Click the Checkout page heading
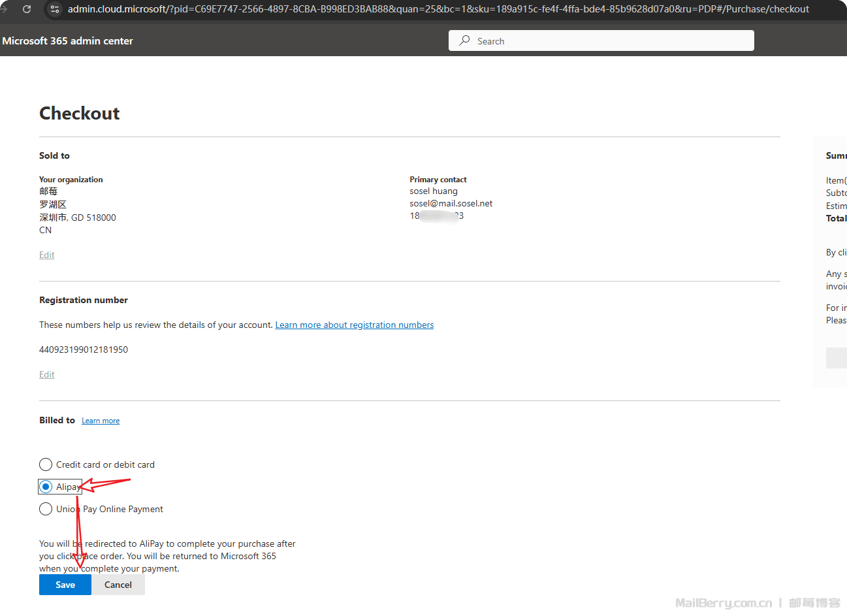 pos(80,113)
